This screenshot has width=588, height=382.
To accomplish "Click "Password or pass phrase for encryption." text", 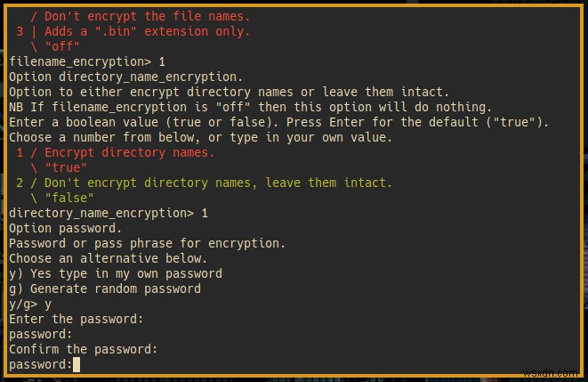I will click(x=147, y=243).
